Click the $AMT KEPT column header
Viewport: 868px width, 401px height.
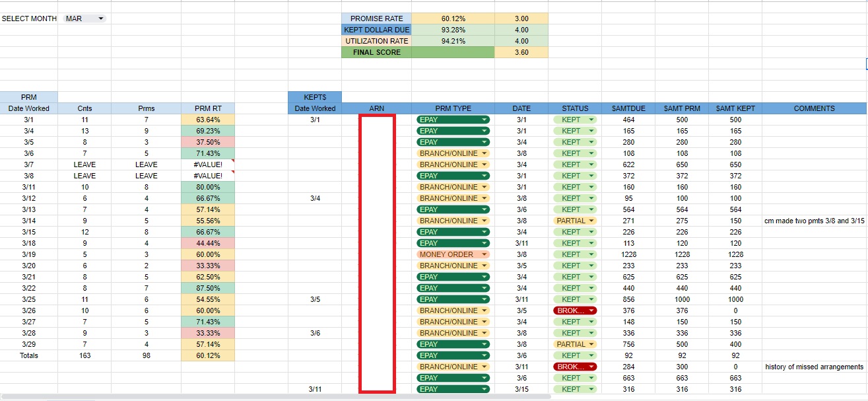pos(735,108)
